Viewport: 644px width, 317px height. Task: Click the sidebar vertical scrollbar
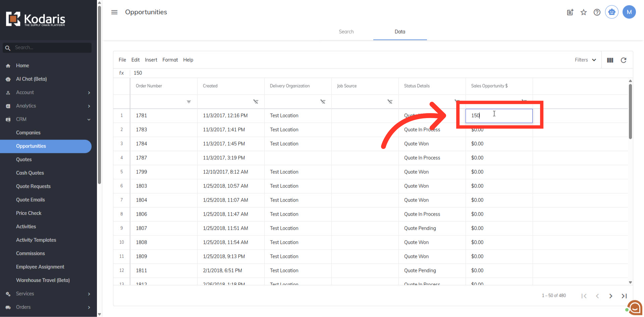pos(99,95)
